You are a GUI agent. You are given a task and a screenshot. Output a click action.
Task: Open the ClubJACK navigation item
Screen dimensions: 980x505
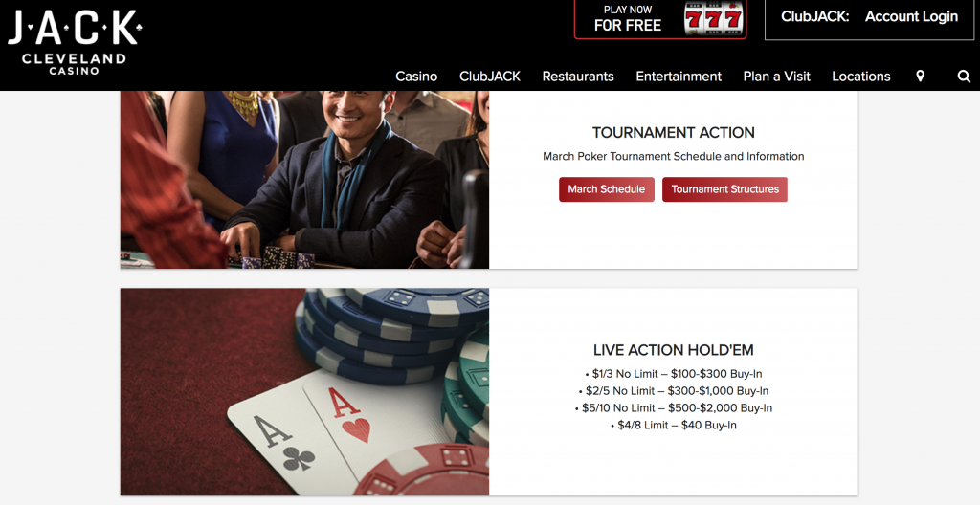pyautogui.click(x=490, y=77)
